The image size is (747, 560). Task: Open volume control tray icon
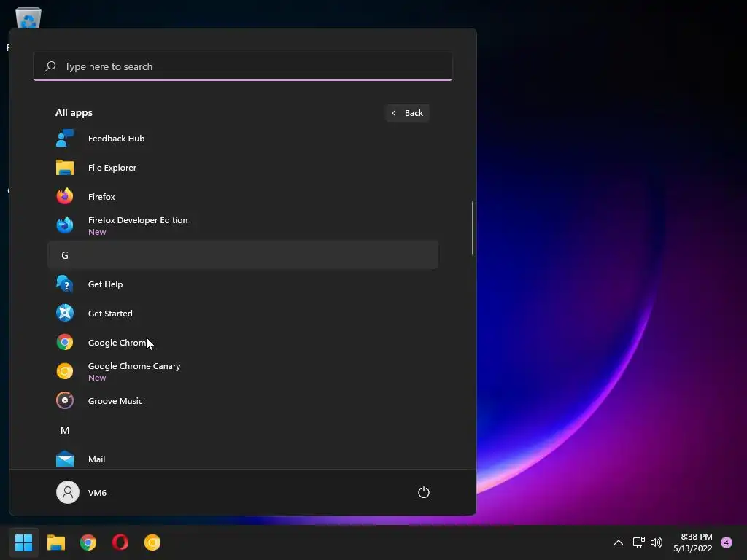657,542
